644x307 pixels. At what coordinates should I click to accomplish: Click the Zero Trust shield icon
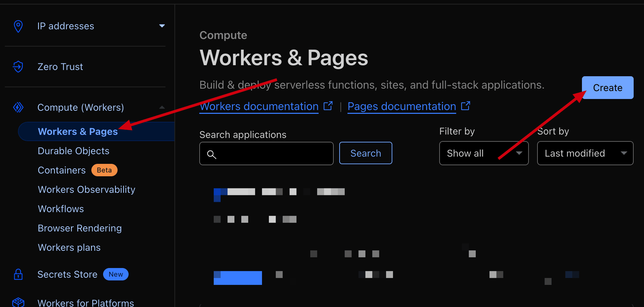[18, 67]
